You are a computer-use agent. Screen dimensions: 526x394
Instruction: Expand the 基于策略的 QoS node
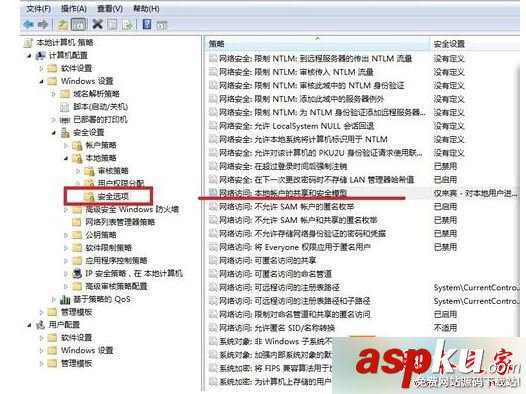coord(54,299)
